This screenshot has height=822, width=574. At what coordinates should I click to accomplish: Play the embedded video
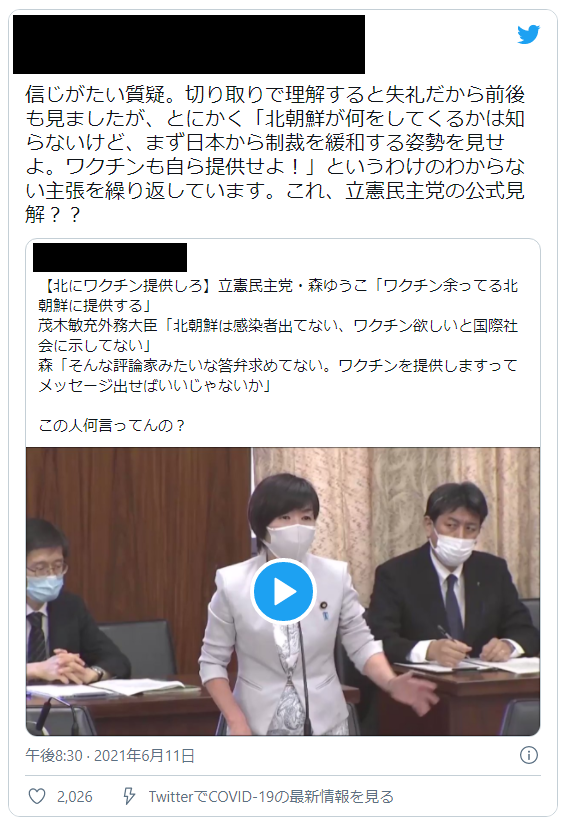pyautogui.click(x=283, y=591)
